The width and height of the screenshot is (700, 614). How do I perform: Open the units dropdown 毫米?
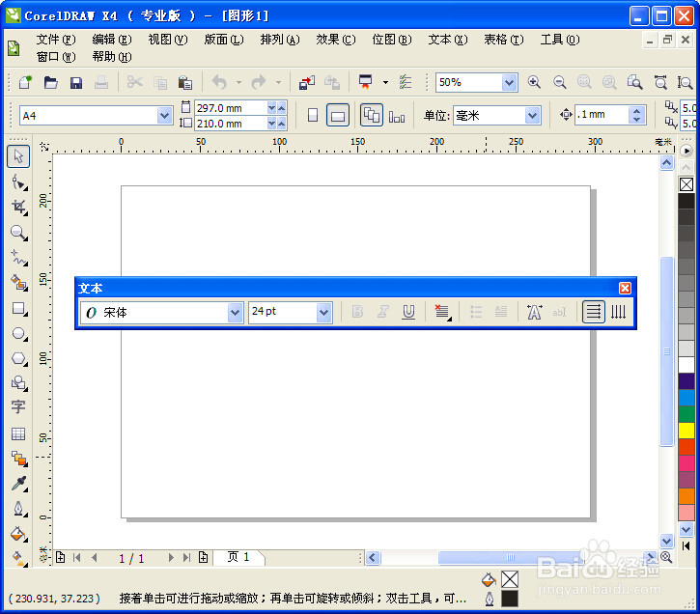[532, 116]
